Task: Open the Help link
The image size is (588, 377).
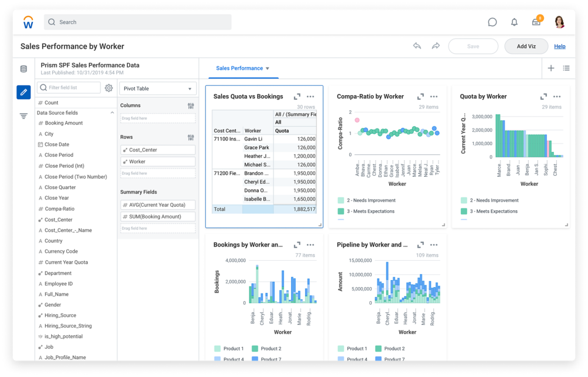Action: coord(560,46)
